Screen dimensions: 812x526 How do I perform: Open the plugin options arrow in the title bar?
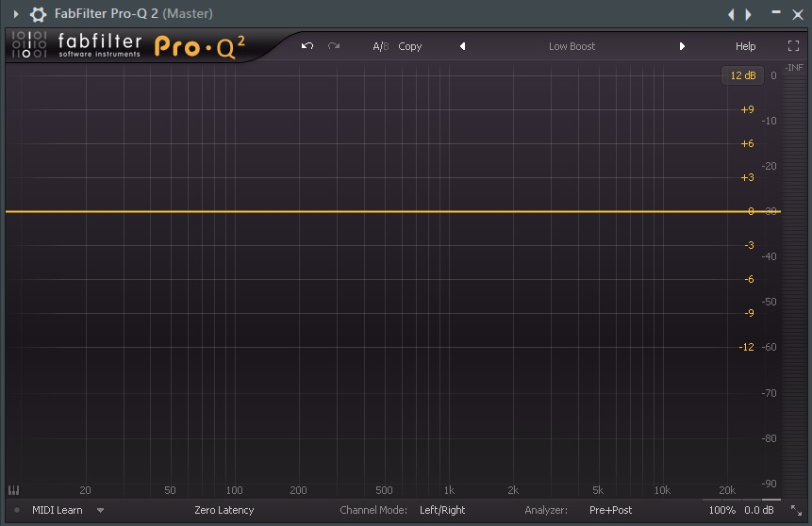pos(16,14)
